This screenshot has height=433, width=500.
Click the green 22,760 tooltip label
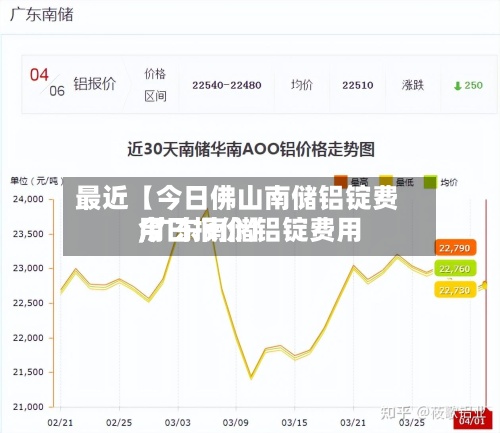click(x=455, y=269)
